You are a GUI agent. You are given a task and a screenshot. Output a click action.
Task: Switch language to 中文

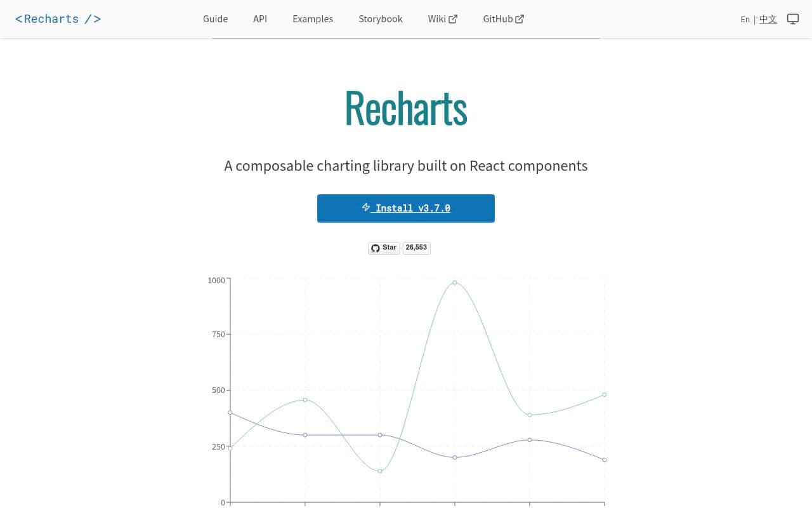point(768,19)
